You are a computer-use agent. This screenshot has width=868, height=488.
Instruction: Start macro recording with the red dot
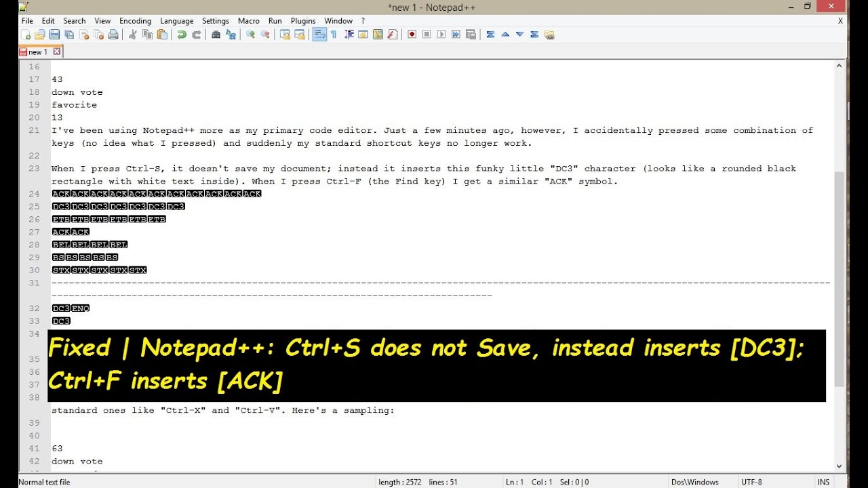point(411,35)
